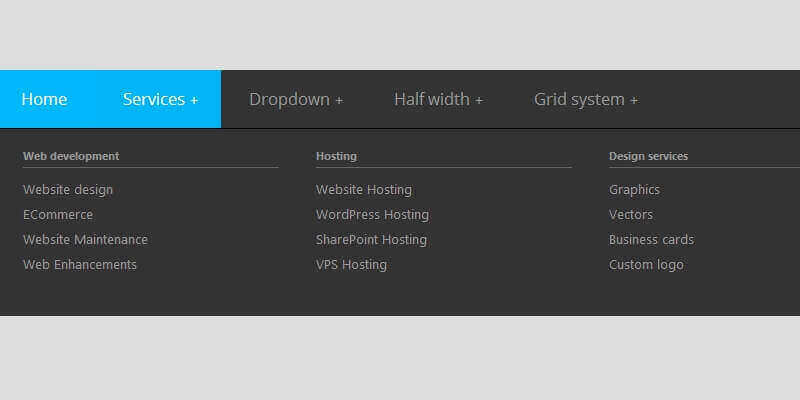Open the Half width menu
800x400 pixels.
(x=438, y=99)
